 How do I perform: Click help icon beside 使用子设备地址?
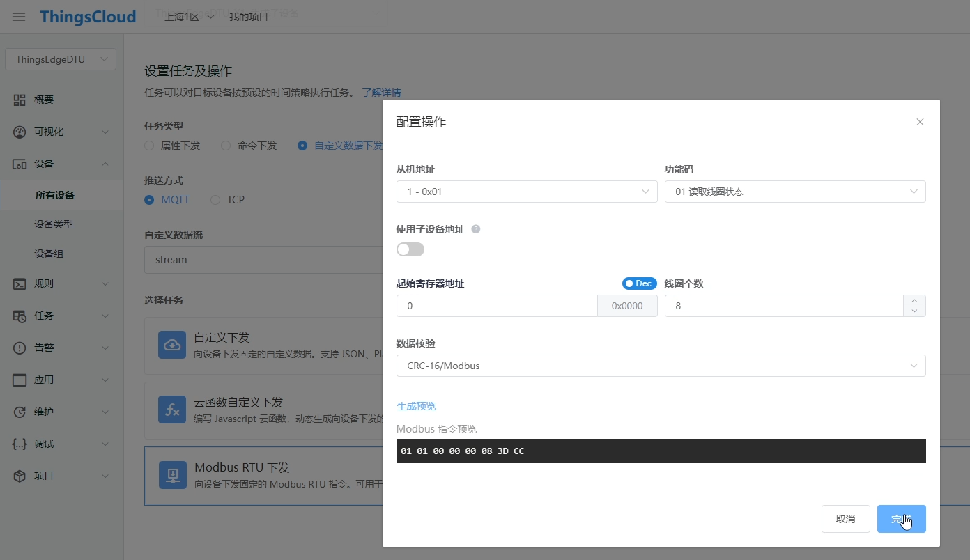pyautogui.click(x=476, y=229)
